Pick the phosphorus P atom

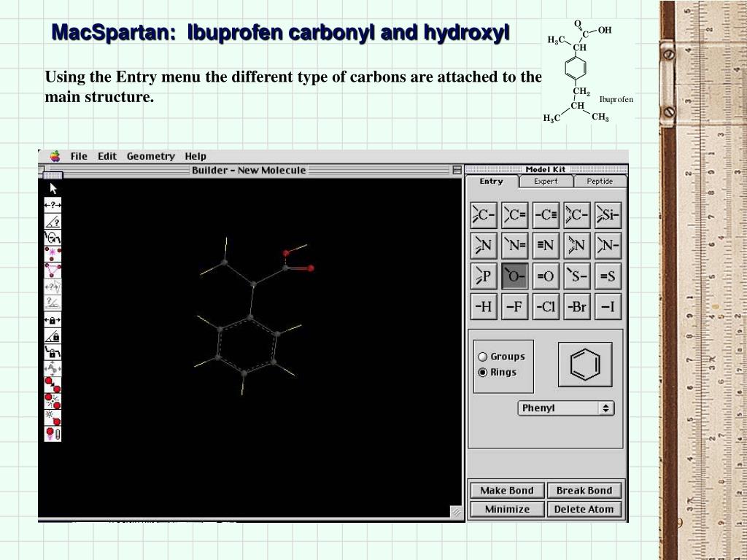click(x=484, y=276)
